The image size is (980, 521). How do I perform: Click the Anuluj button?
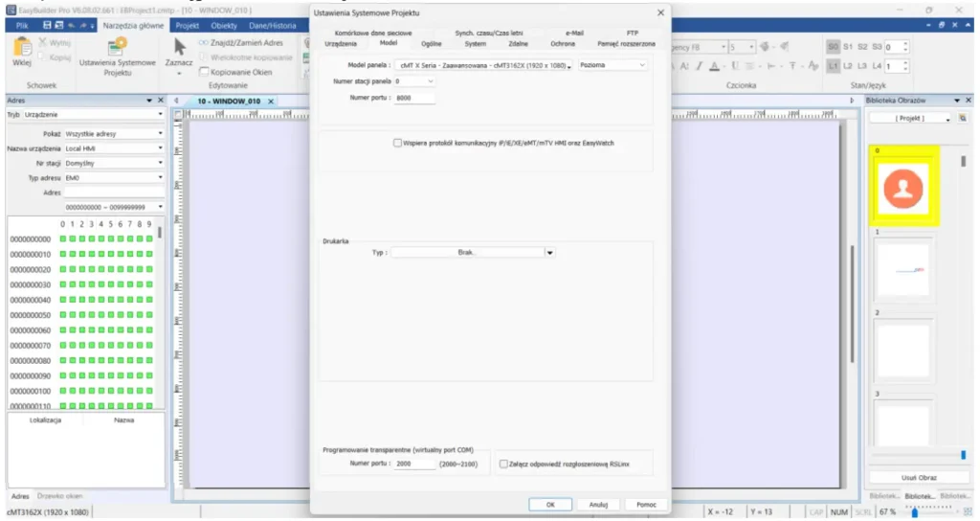click(598, 504)
